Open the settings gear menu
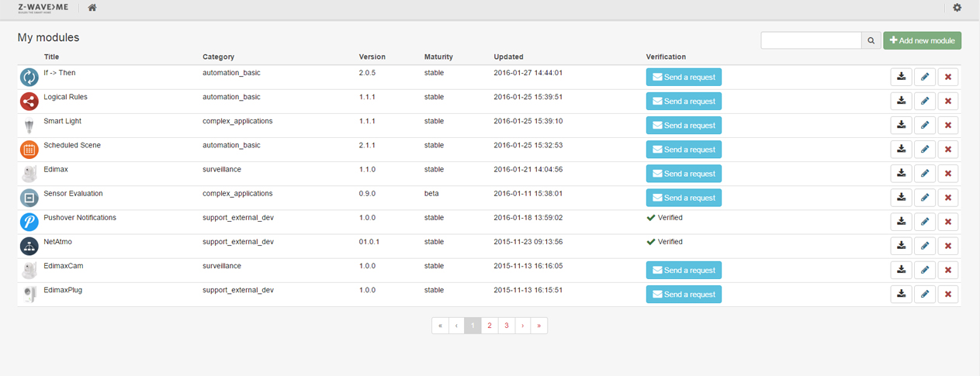 click(x=957, y=8)
